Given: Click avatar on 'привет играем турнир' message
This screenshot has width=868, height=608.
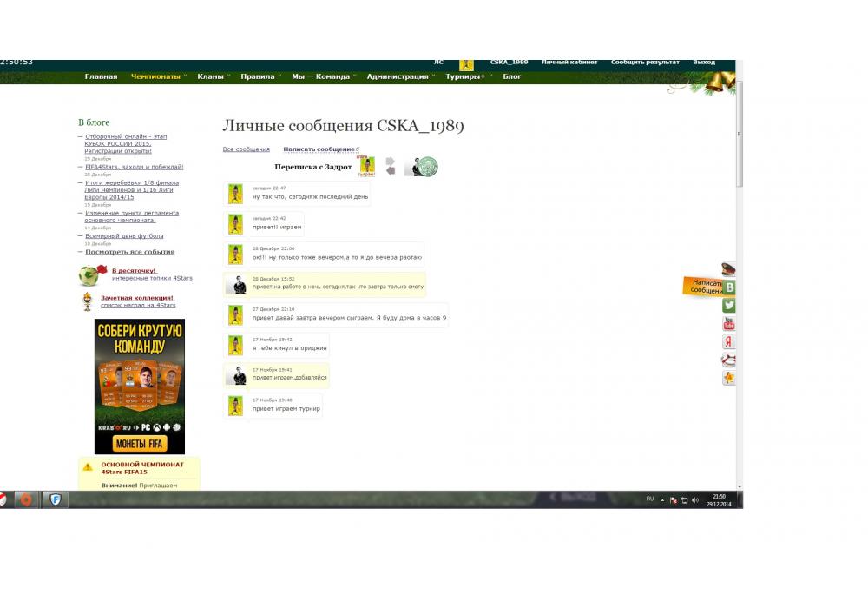Looking at the screenshot, I should click(x=236, y=406).
